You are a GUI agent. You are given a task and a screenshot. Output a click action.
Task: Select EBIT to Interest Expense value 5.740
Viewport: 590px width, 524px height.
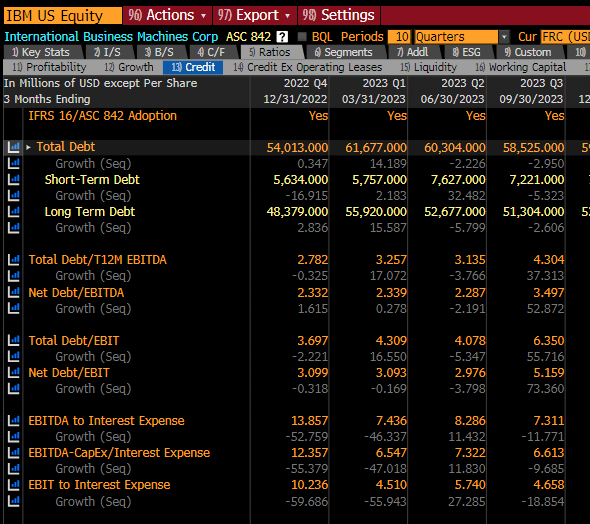coord(470,485)
